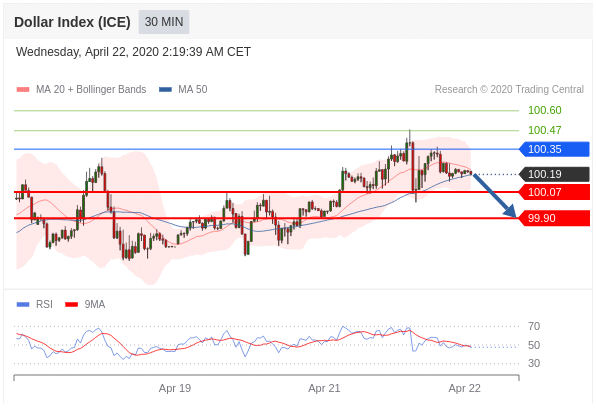This screenshot has width=596, height=410.
Task: Click the Dollar Index (ICE) title
Action: click(72, 22)
